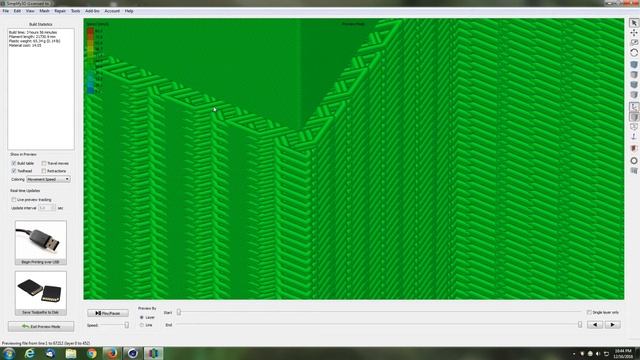
Task: Switch to Simplify3D in the taskbar
Action: click(x=153, y=353)
